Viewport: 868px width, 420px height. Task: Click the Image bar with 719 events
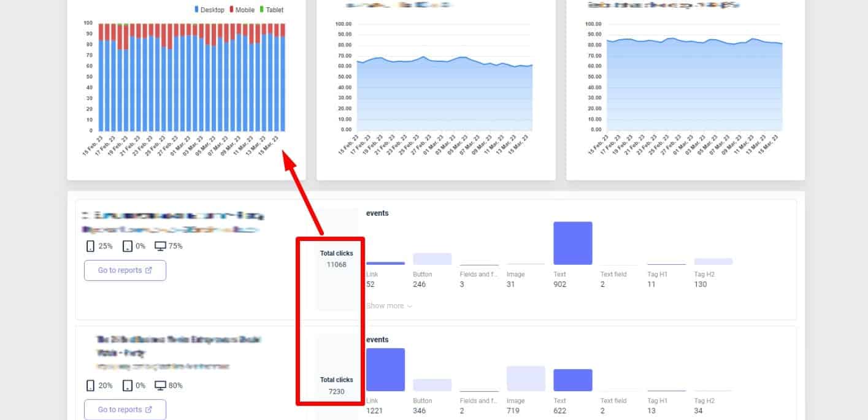click(526, 379)
